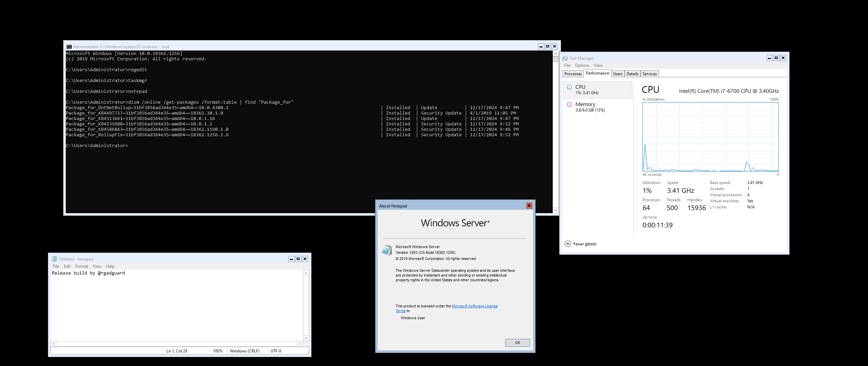This screenshot has height=366, width=868.
Task: Open Notepad View menu
Action: point(97,266)
